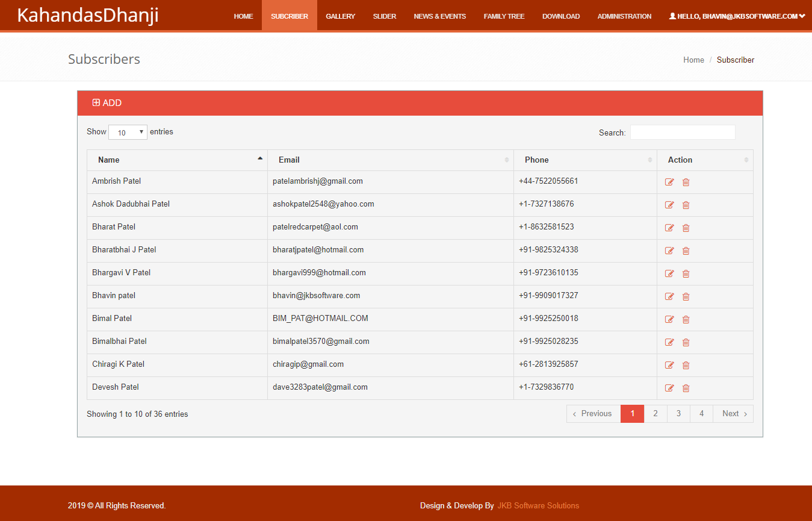Screen dimensions: 812x521
Task: Go to Family Tree page
Action: click(x=504, y=16)
